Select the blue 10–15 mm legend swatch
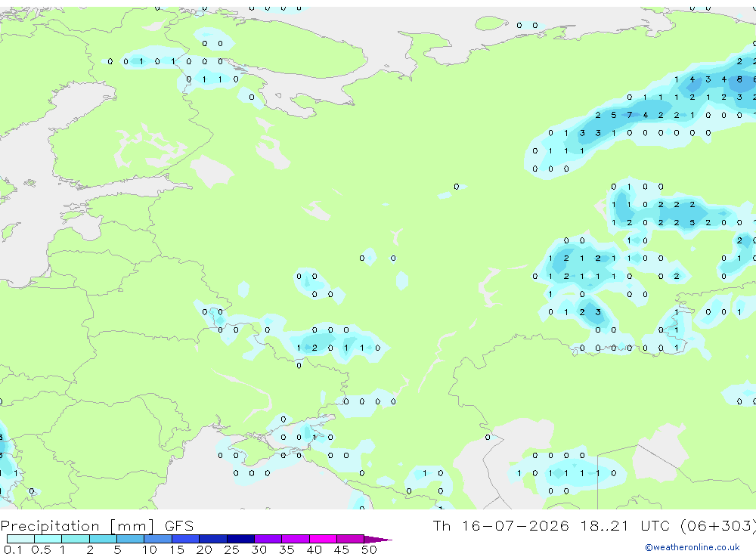Viewport: 756px width, 554px height. (x=158, y=539)
